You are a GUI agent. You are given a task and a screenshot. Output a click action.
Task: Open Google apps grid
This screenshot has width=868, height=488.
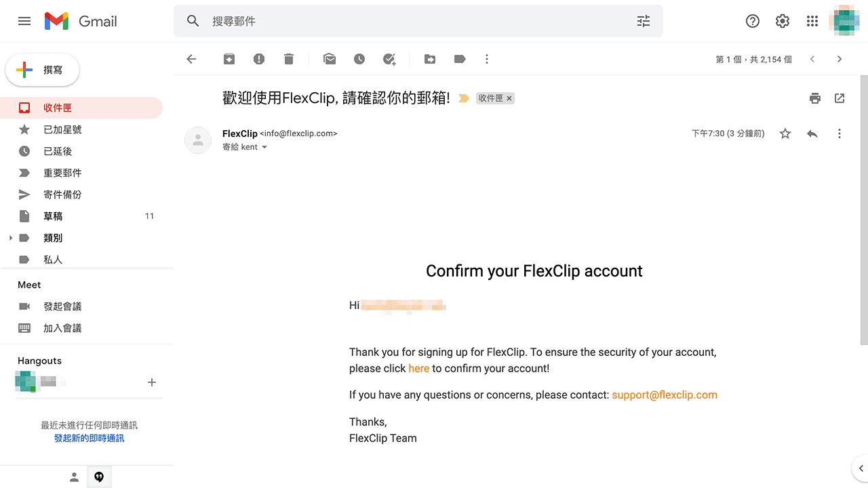click(x=812, y=21)
